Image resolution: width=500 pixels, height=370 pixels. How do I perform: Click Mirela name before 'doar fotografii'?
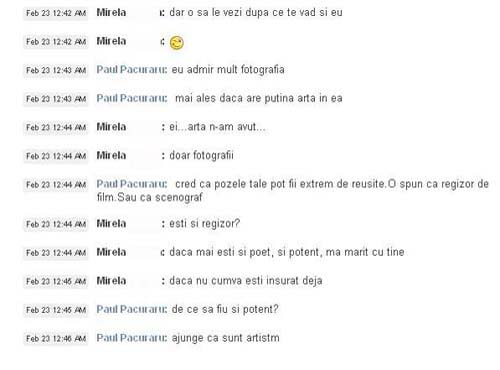(111, 155)
